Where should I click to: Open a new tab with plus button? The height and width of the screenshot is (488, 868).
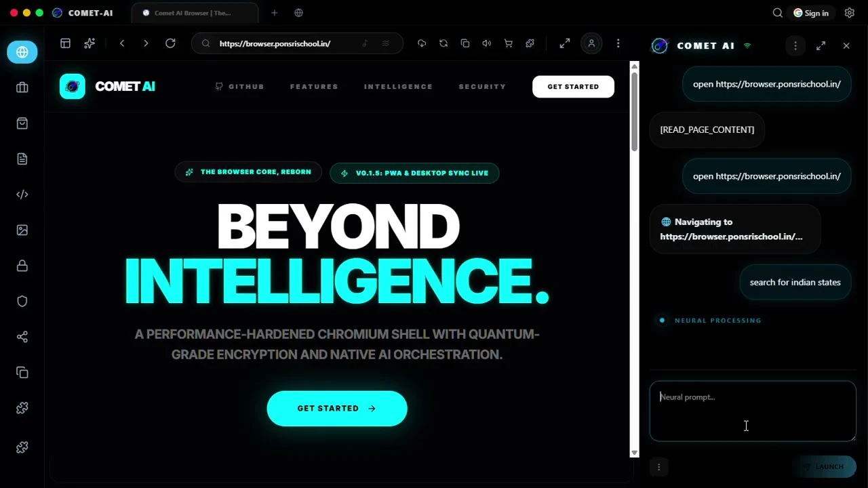pyautogui.click(x=274, y=13)
